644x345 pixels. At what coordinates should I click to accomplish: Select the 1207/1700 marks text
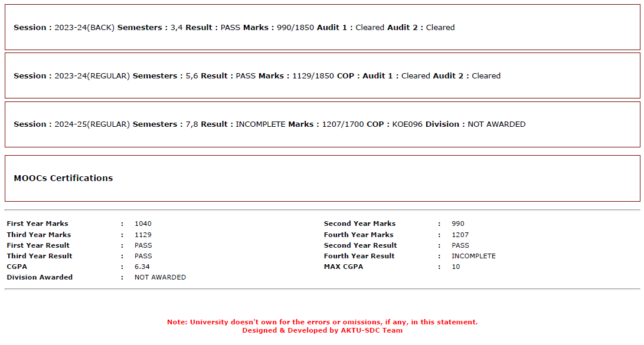[342, 124]
